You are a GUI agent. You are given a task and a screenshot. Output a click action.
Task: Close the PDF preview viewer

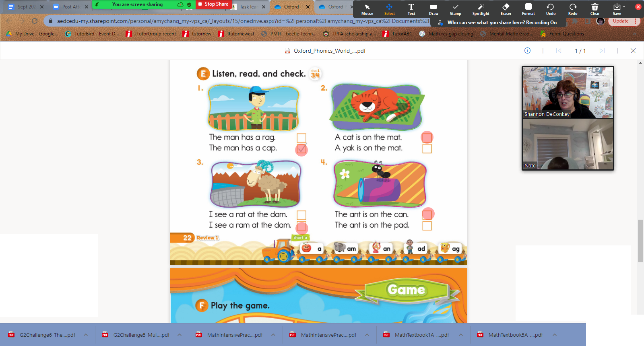pos(633,51)
